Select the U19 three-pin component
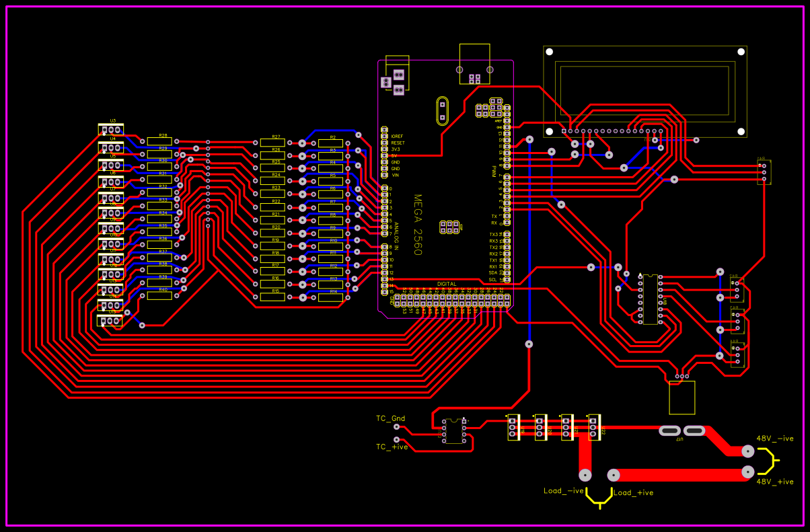 [x=513, y=426]
